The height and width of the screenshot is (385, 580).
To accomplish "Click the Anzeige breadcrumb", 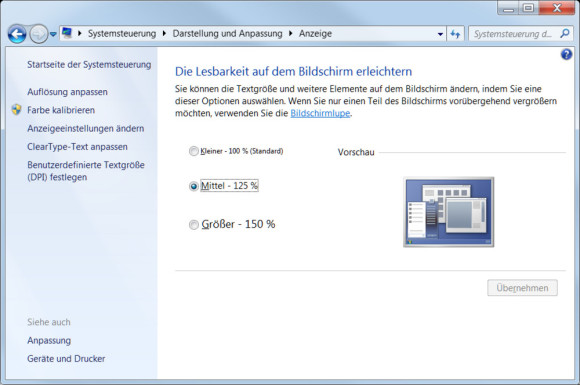I will [315, 34].
